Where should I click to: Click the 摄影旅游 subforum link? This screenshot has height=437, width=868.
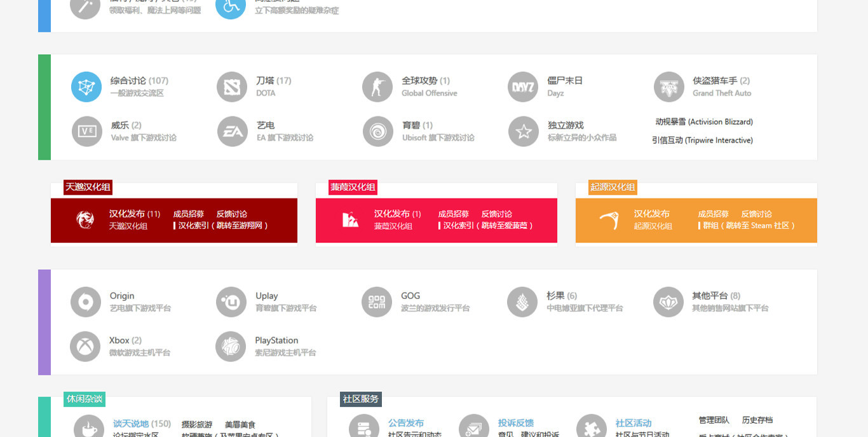[x=197, y=424]
